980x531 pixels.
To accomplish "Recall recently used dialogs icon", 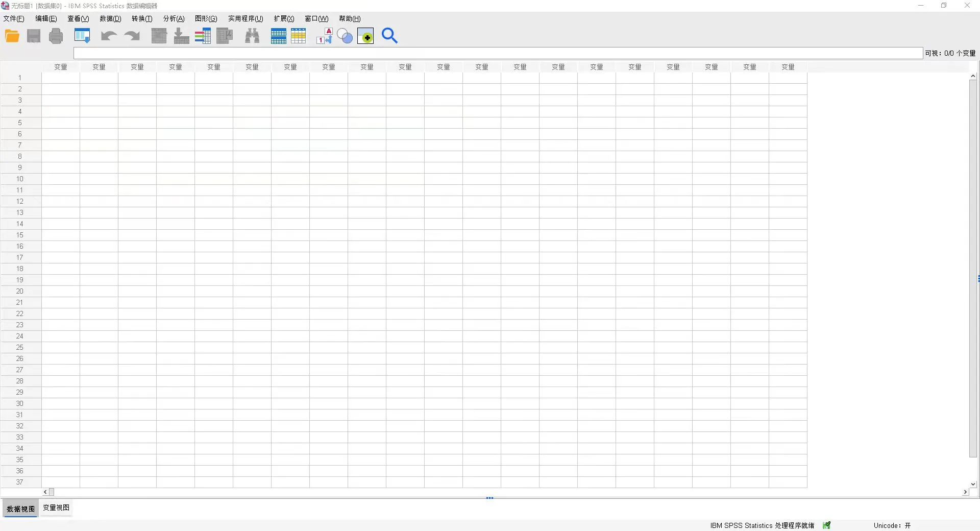I will click(x=82, y=36).
